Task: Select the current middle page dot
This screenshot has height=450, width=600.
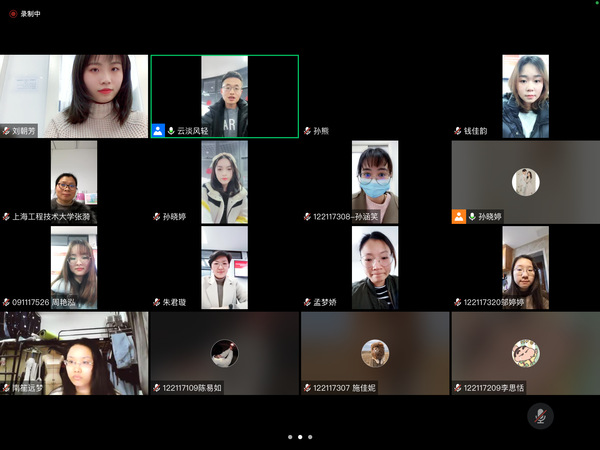Action: pyautogui.click(x=300, y=437)
